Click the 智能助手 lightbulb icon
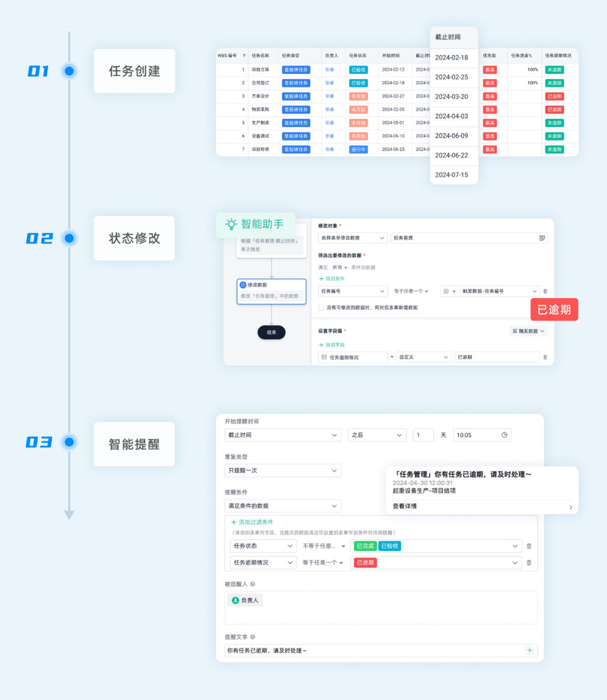This screenshot has height=700, width=607. (x=232, y=224)
